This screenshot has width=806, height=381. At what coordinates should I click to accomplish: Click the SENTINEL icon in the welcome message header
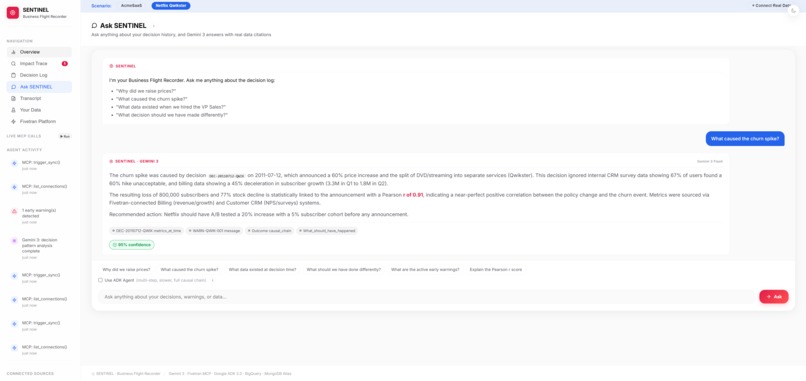pyautogui.click(x=111, y=66)
